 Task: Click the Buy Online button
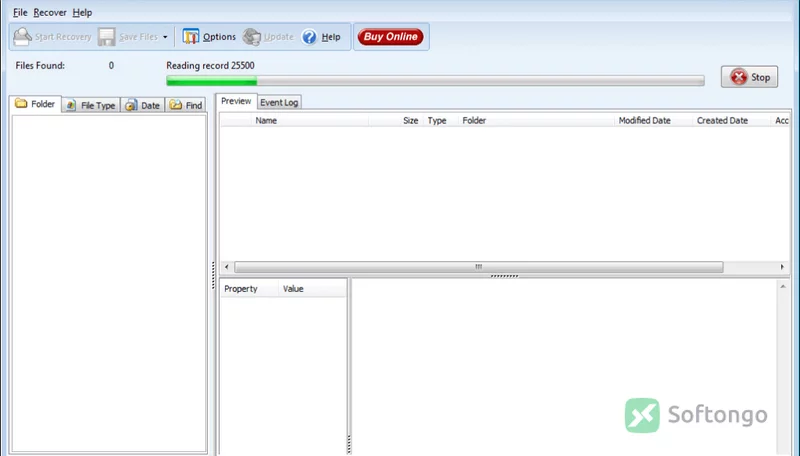(x=391, y=37)
